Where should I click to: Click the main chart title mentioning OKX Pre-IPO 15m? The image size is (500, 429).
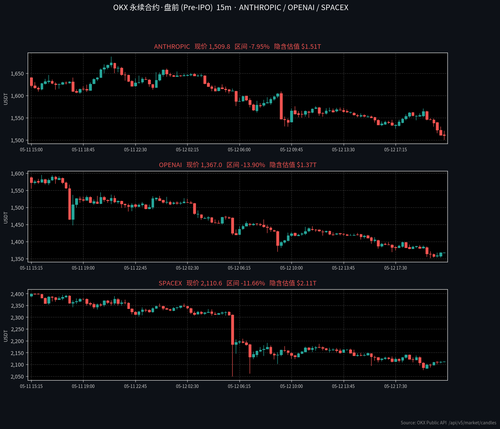[x=231, y=7]
